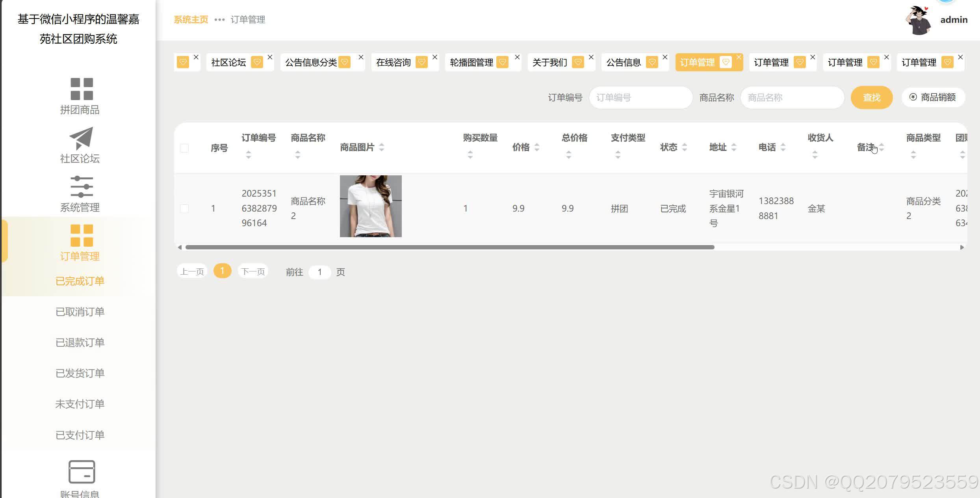The height and width of the screenshot is (498, 980).
Task: Click the yellow tag icon on active 订单管理 tab
Action: point(726,62)
